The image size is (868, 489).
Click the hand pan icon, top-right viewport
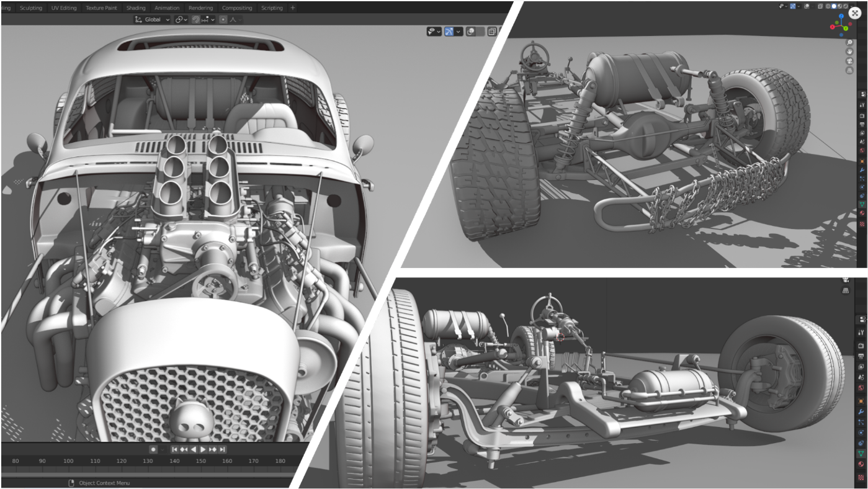pos(849,52)
